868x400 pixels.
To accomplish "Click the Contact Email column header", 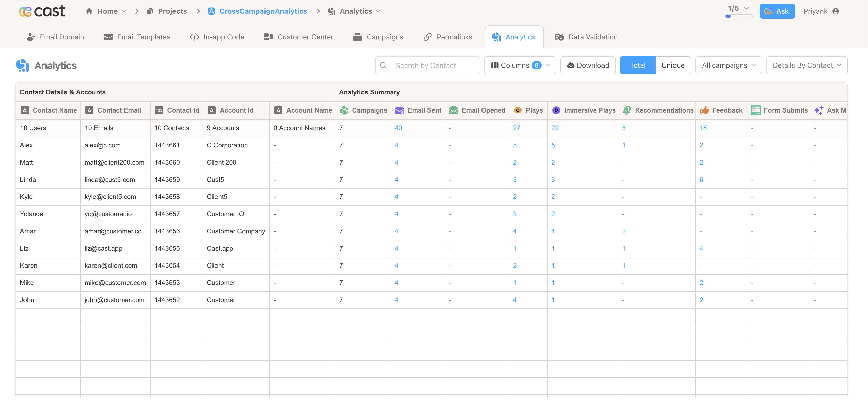I will click(x=115, y=110).
